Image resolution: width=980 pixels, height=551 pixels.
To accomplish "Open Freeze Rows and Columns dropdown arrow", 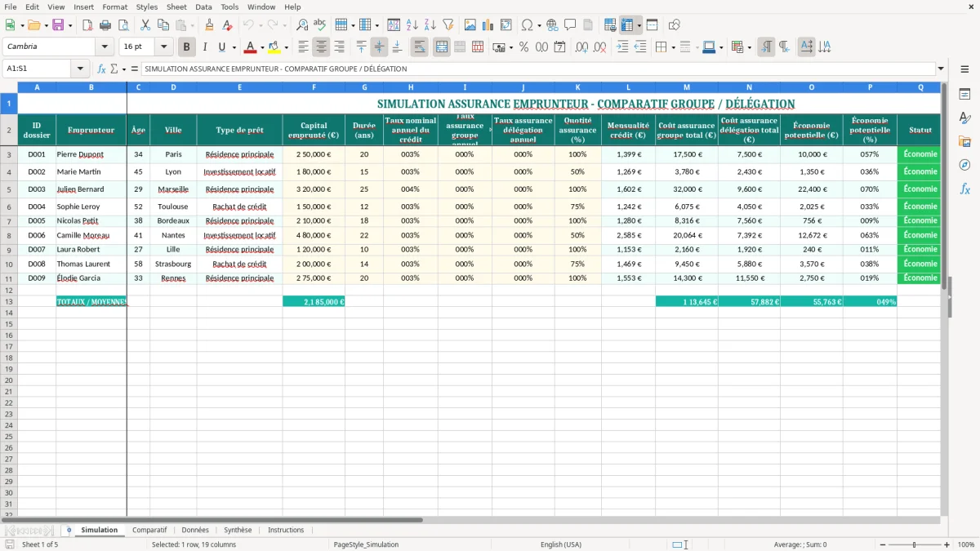I will tap(639, 25).
